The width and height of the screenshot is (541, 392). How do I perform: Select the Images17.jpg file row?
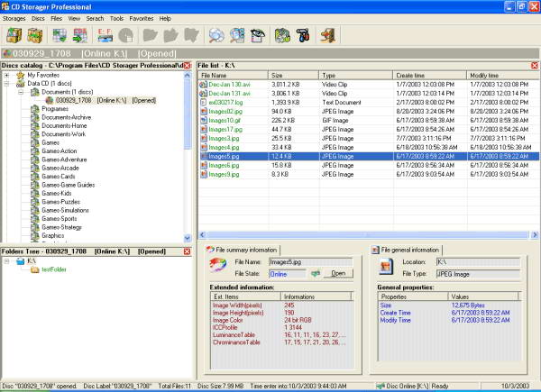369,129
